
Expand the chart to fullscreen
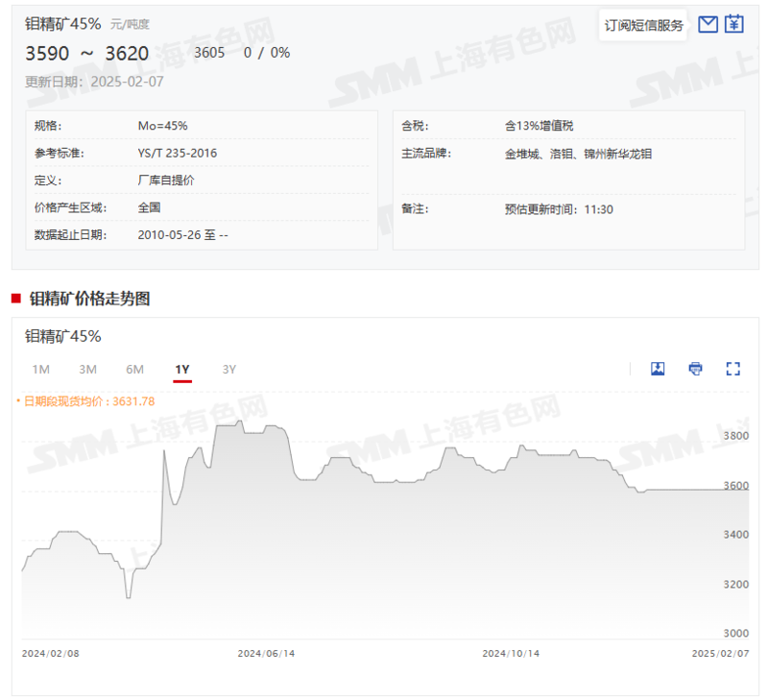(734, 369)
